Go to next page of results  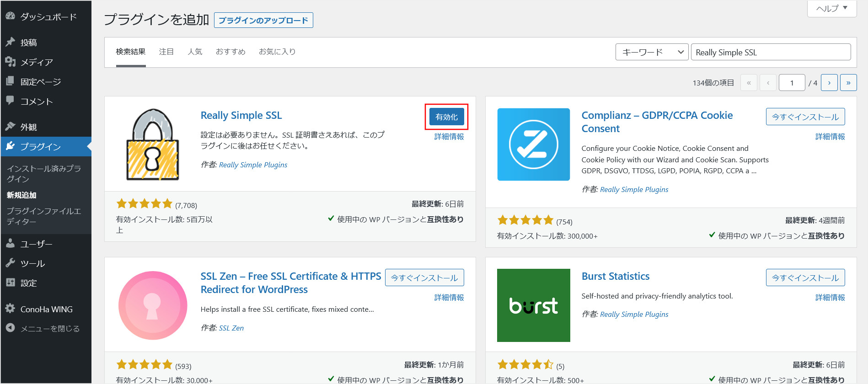pos(829,83)
